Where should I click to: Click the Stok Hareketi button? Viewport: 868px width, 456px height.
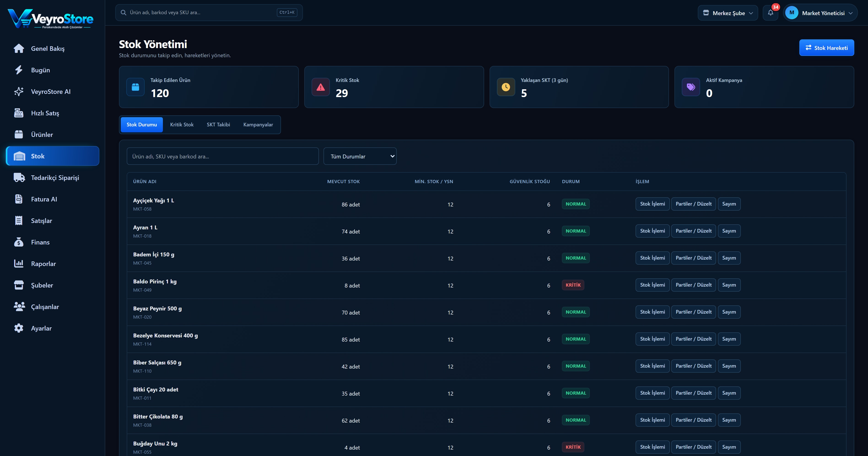pos(827,48)
